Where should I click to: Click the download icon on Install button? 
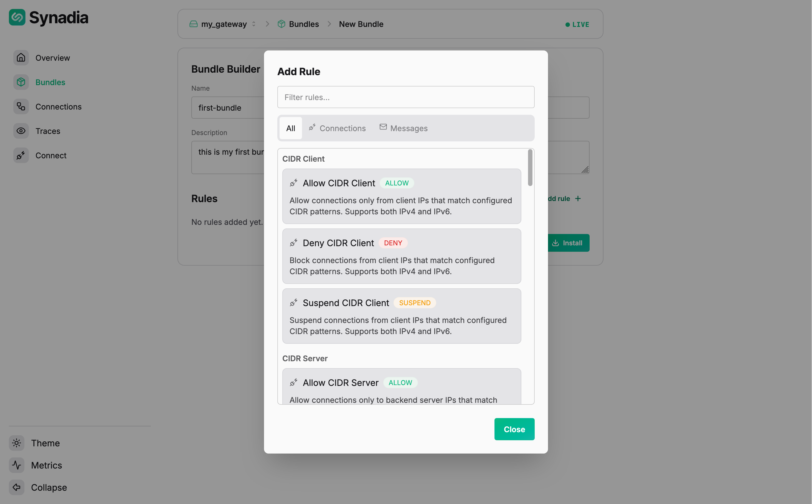tap(555, 243)
